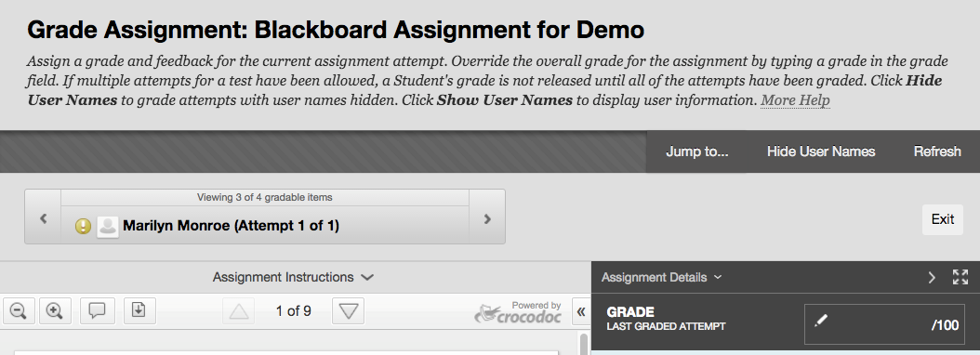Open Assignment Details dropdown

click(x=661, y=277)
